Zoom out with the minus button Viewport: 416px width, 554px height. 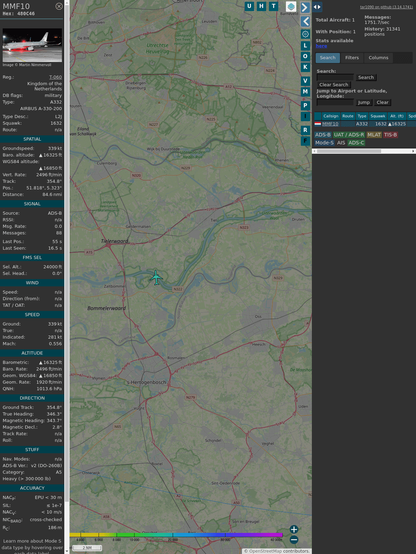click(294, 540)
